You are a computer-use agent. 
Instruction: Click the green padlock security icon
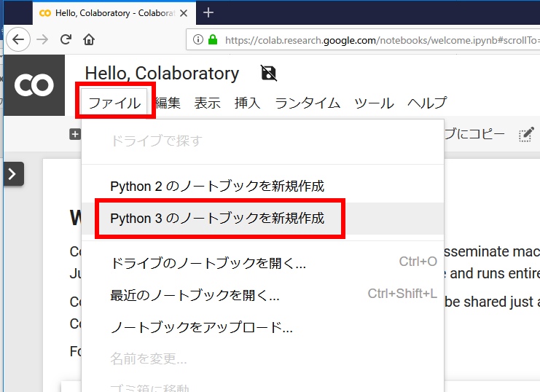coord(213,39)
